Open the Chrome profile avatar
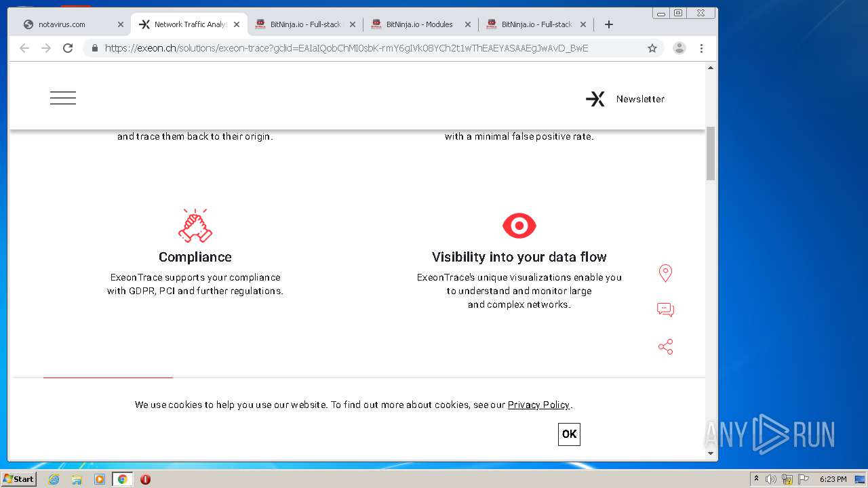 [x=679, y=48]
